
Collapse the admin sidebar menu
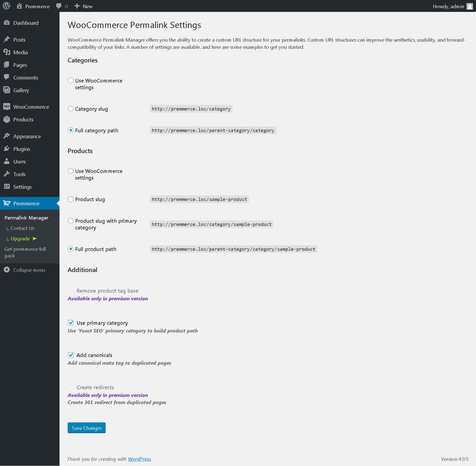click(x=25, y=270)
